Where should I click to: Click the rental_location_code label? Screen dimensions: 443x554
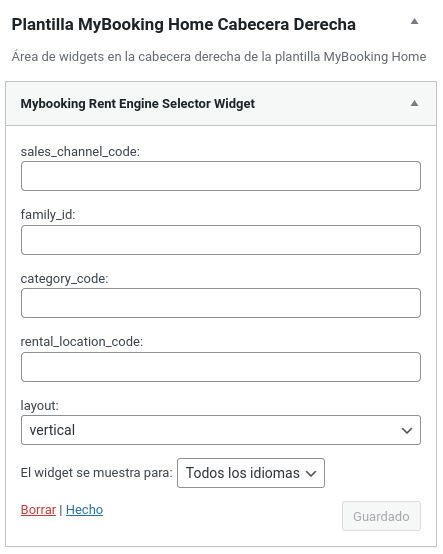pyautogui.click(x=82, y=342)
